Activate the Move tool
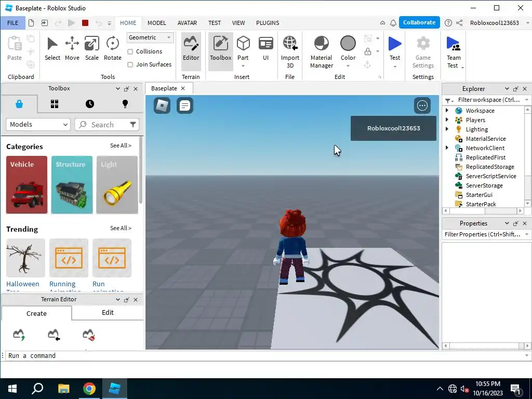Viewport: 532px width, 399px height. coord(72,49)
